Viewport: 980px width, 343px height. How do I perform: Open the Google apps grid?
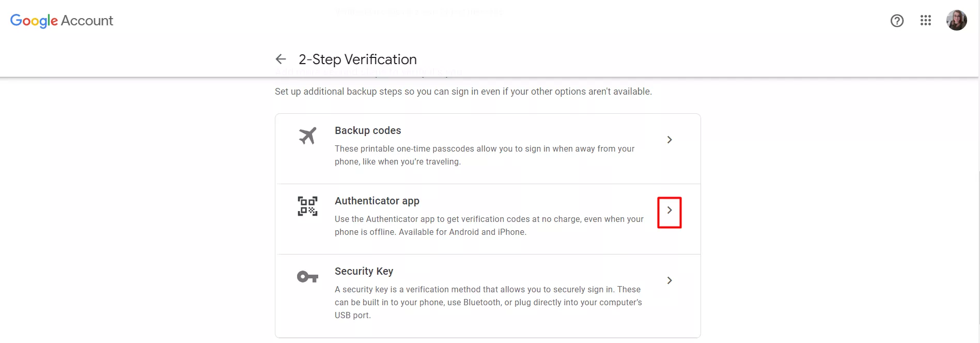tap(925, 21)
